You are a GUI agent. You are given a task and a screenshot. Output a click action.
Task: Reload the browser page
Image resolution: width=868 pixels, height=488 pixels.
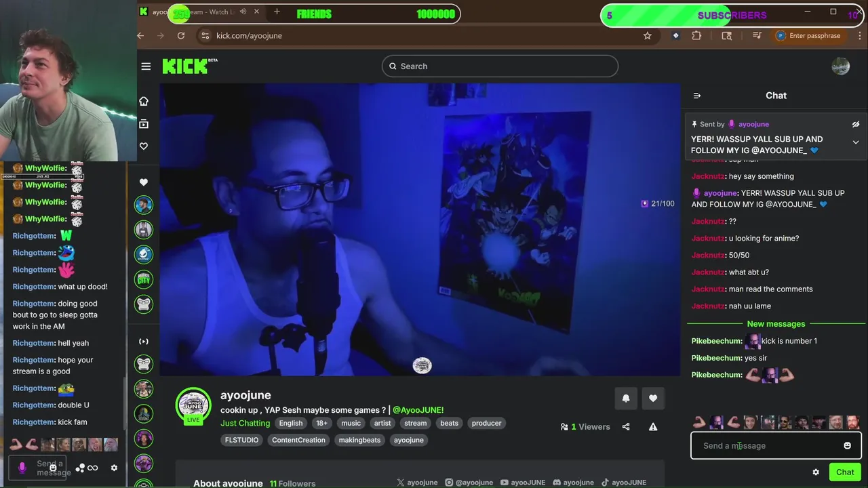(181, 36)
